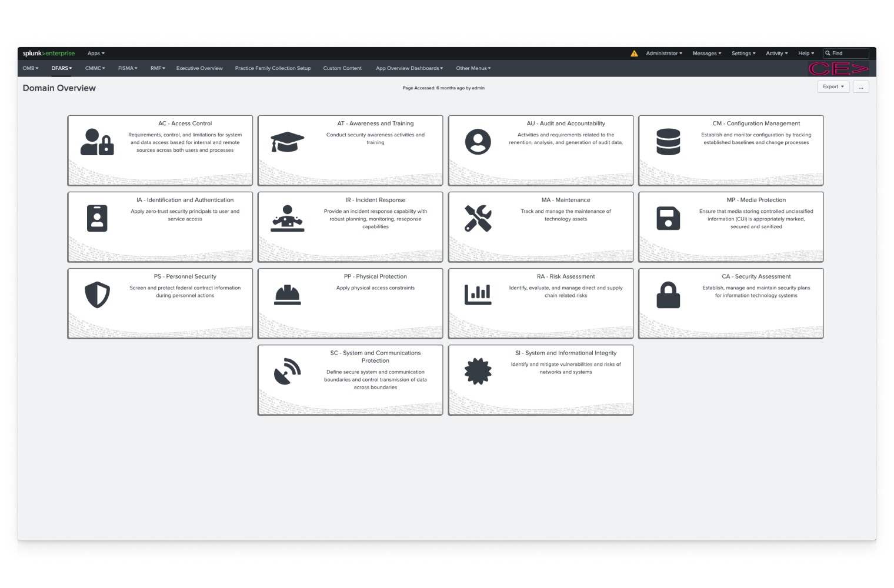Click the Access Control user-lock icon

97,142
